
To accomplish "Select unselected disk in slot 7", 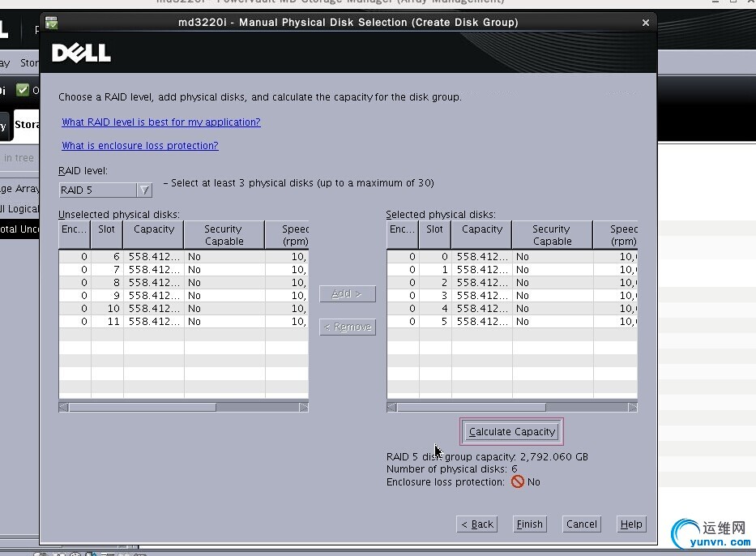I will point(183,270).
